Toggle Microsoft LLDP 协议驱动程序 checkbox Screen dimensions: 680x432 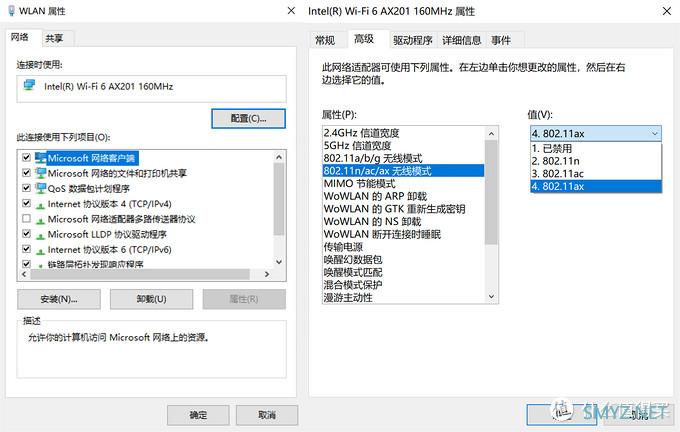[26, 234]
